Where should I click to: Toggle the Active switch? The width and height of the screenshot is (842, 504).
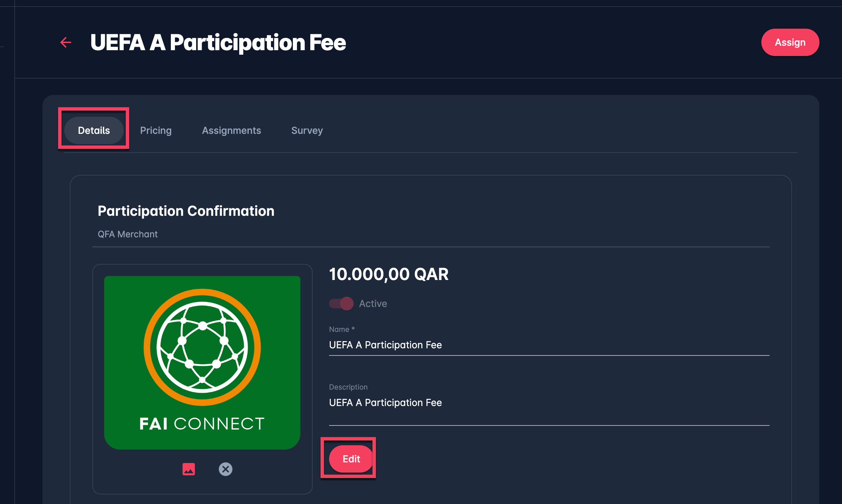(x=341, y=303)
